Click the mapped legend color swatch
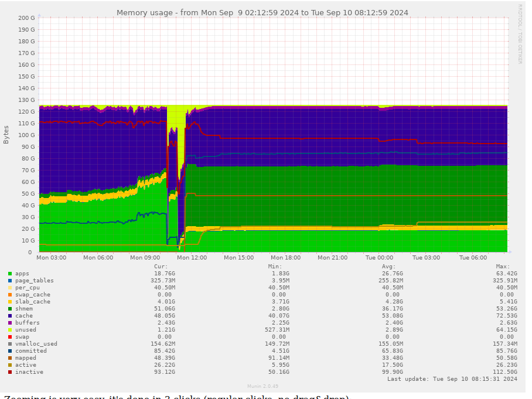Screen dimensions: 532x399 tap(10, 358)
